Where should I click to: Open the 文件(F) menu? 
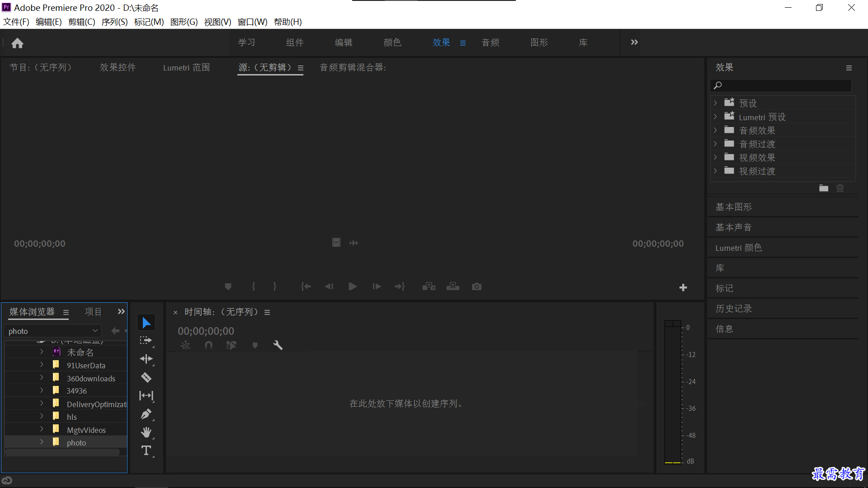pos(16,22)
